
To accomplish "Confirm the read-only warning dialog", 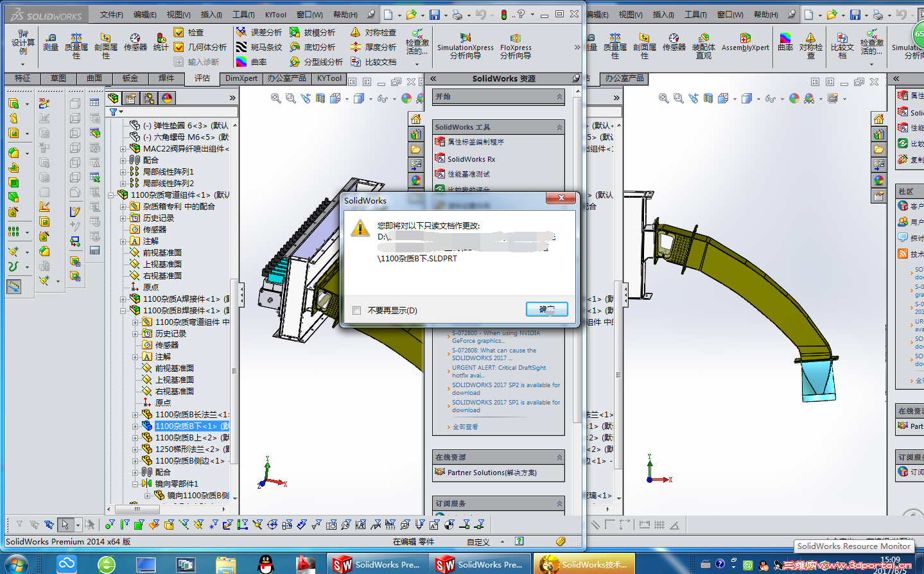I will 547,309.
